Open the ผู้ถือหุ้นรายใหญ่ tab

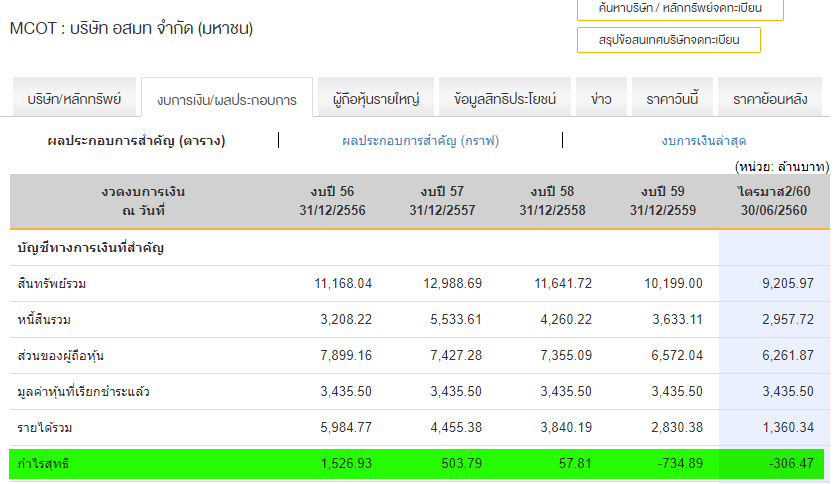point(376,99)
